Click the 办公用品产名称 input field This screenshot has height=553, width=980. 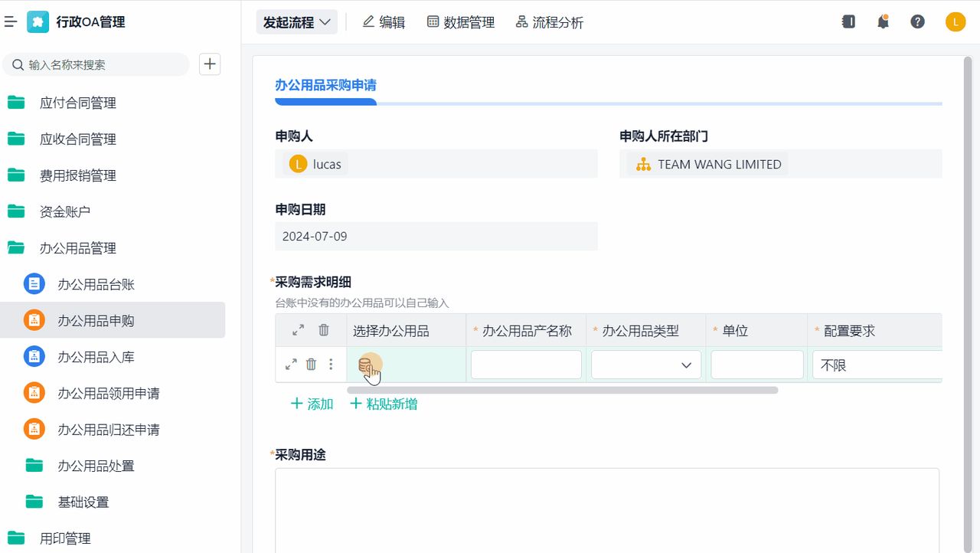click(x=526, y=365)
